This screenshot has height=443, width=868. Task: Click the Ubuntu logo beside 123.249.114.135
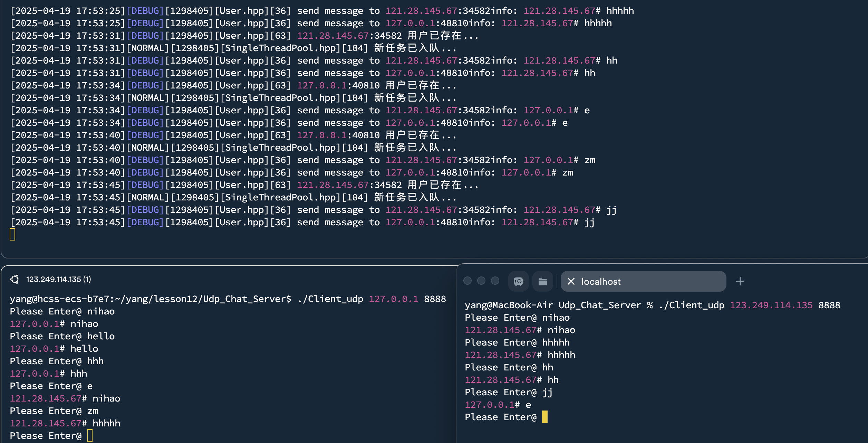pos(15,279)
